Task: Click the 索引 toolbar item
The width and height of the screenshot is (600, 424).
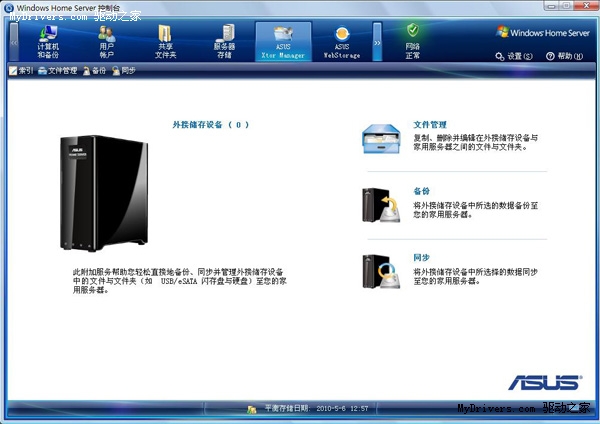Action: (x=21, y=70)
